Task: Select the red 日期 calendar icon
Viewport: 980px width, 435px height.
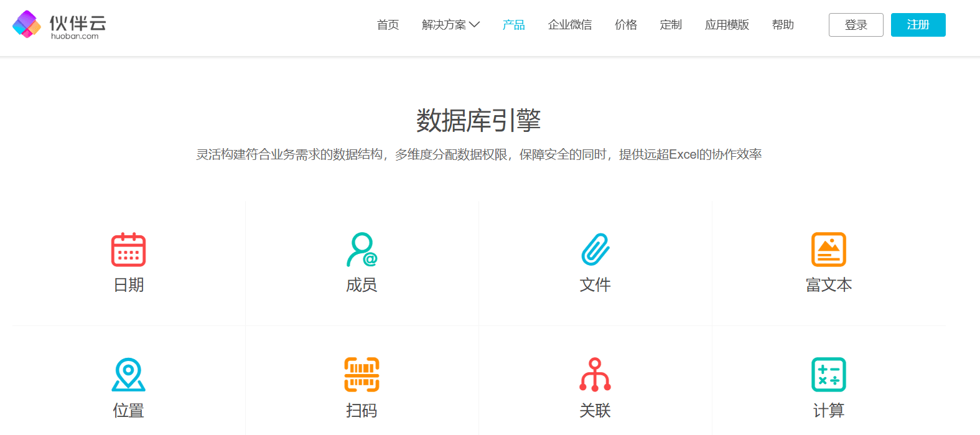Action: (128, 250)
